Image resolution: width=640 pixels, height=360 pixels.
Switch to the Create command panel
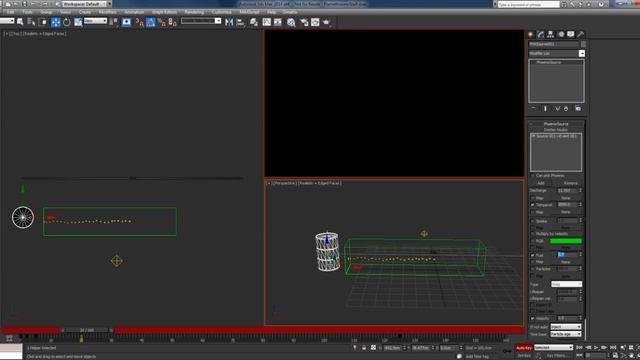tap(531, 34)
